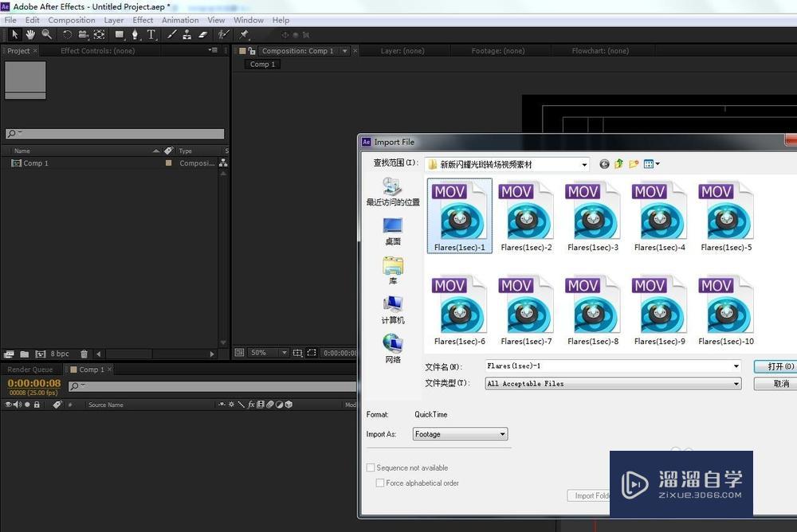
Task: Select the Roto Brush tool
Action: coord(223,34)
